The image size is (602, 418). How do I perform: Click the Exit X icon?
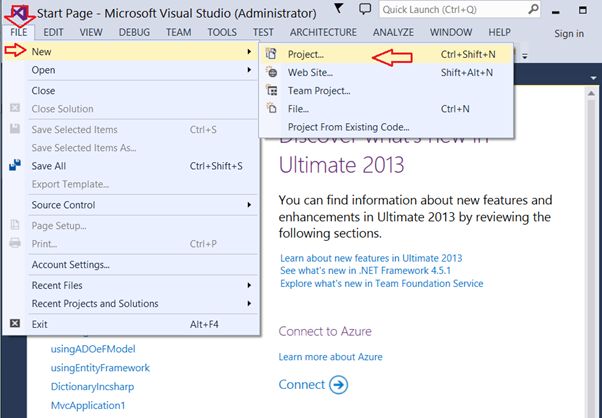point(15,324)
